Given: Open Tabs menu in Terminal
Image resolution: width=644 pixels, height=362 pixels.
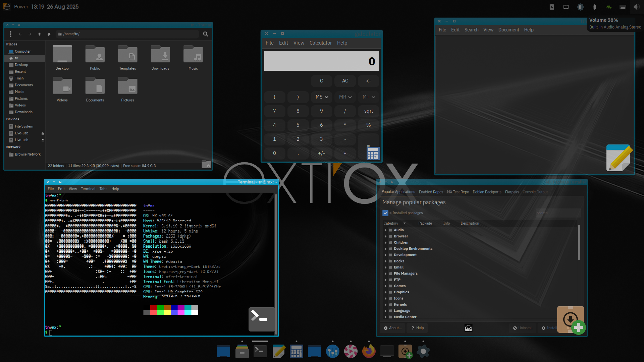Looking at the screenshot, I should coord(103,189).
